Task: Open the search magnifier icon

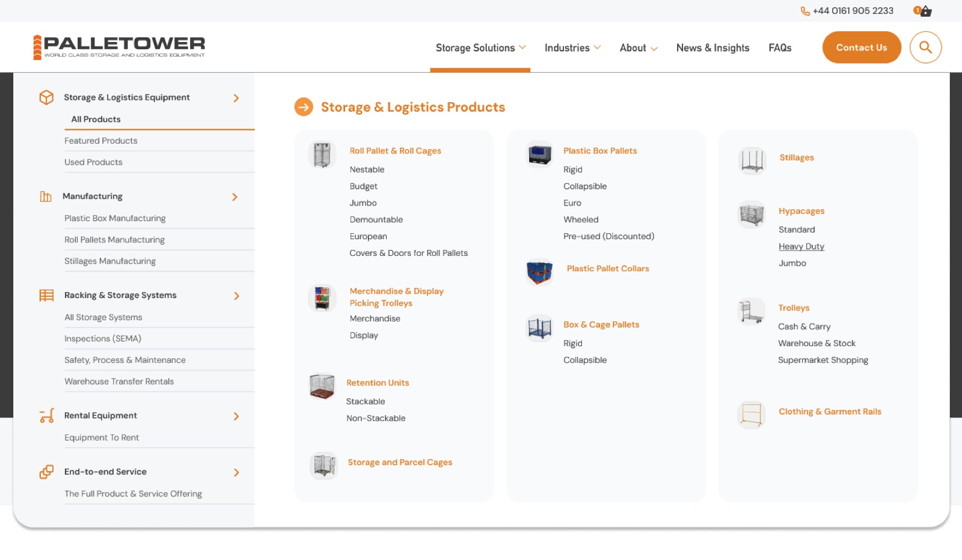Action: point(925,47)
